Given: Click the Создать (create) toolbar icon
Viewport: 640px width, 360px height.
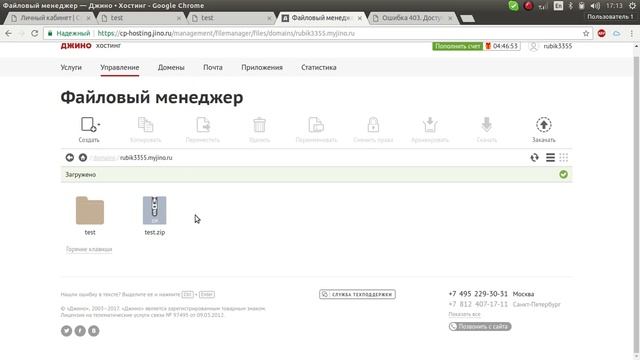Looking at the screenshot, I should pos(90,125).
